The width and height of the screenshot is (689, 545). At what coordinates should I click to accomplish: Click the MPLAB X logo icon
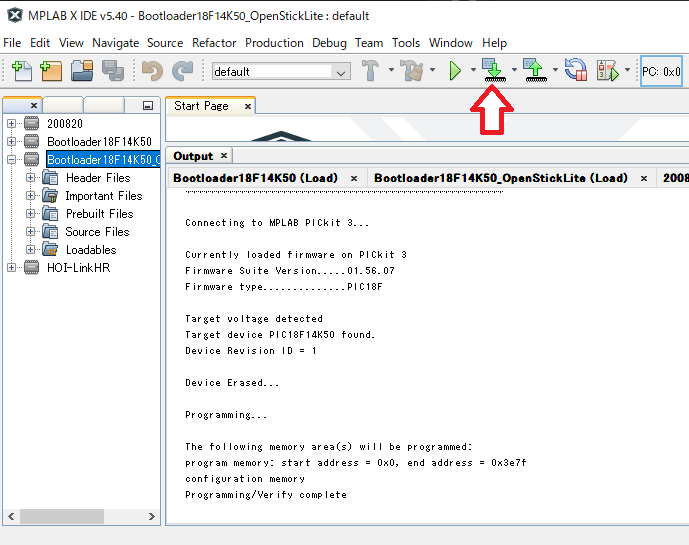(15, 15)
